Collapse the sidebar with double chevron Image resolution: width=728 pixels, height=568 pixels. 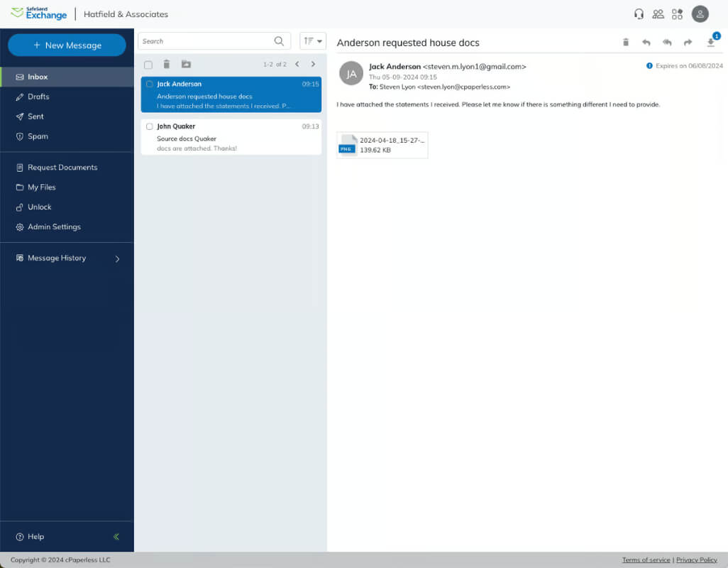click(116, 537)
